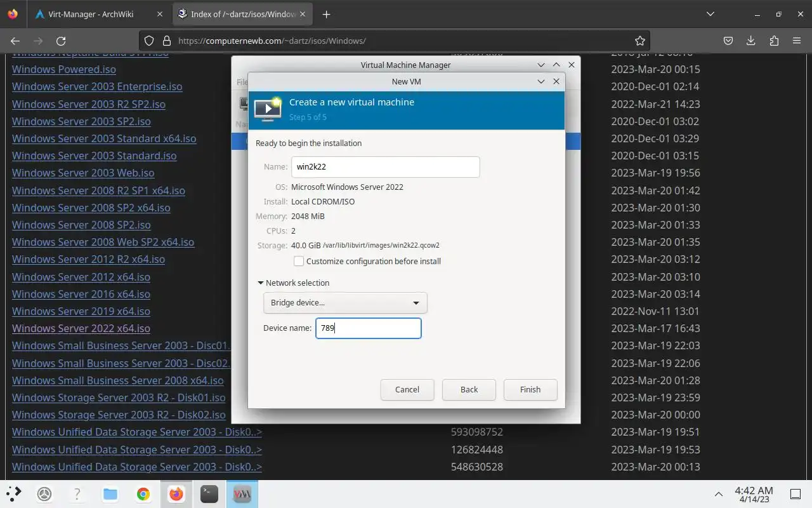This screenshot has height=508, width=812.
Task: Open new browser tab with plus
Action: pos(326,14)
